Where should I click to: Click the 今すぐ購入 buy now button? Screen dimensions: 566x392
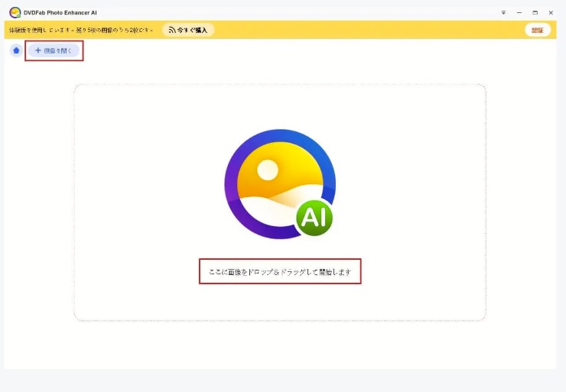[x=188, y=30]
